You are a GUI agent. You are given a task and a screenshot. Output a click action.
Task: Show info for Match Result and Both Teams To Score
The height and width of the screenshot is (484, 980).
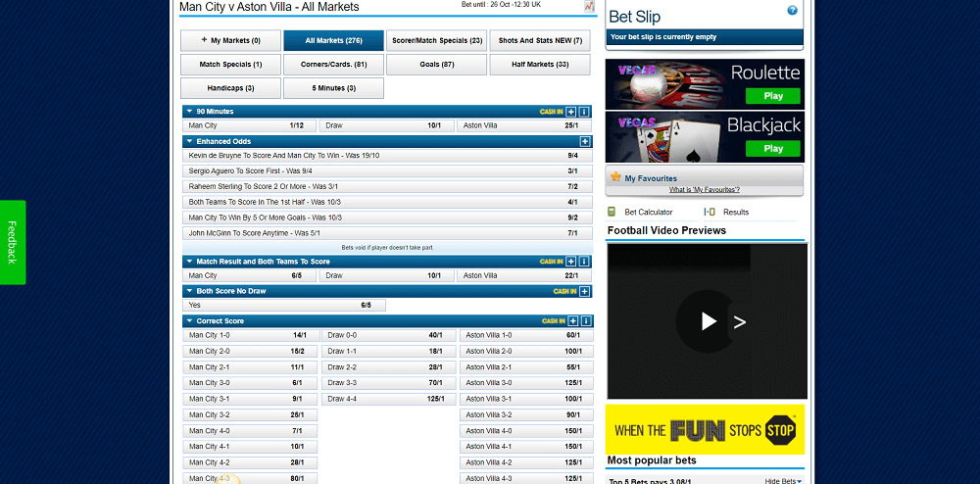(584, 262)
